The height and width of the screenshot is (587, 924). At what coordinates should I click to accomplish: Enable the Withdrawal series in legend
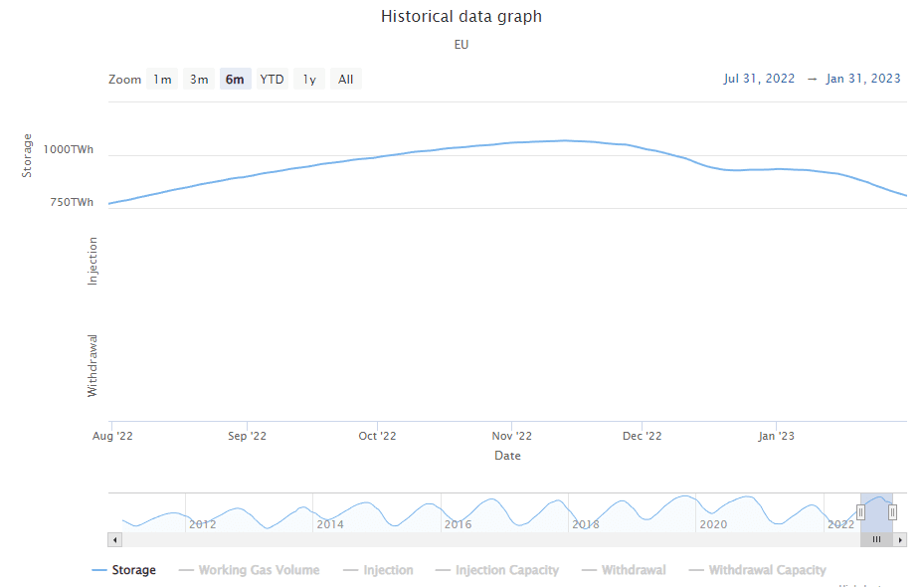(x=624, y=570)
